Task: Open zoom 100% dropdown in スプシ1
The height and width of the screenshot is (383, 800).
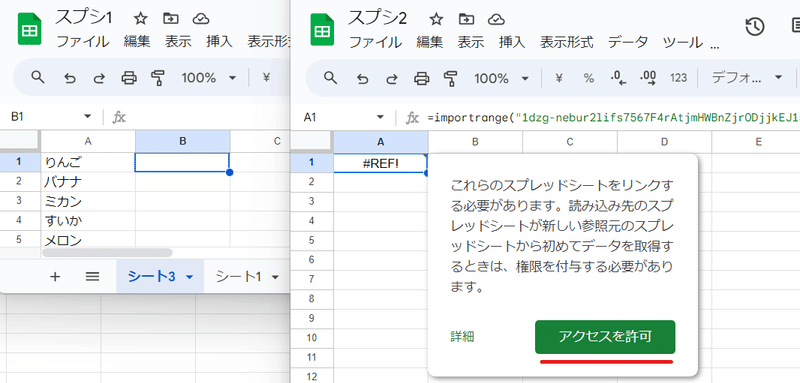Action: click(x=209, y=78)
